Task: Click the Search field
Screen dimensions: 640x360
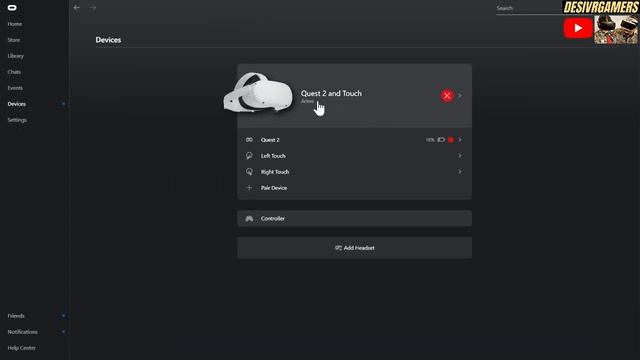Action: point(529,8)
